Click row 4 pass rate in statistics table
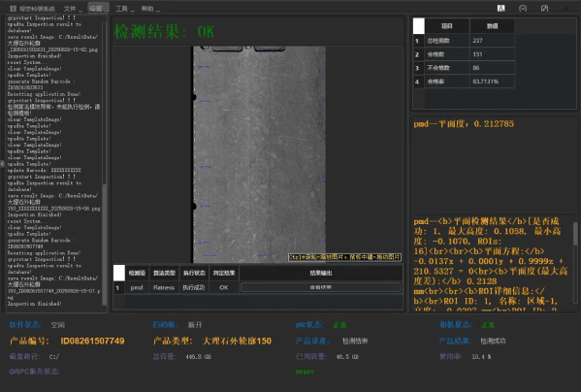This screenshot has height=392, width=581. 464,82
